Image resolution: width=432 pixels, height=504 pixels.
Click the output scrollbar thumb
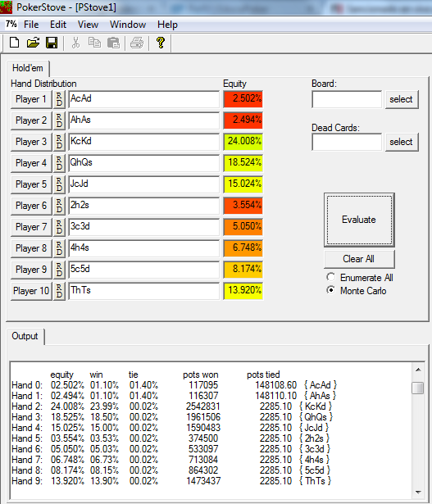point(418,388)
